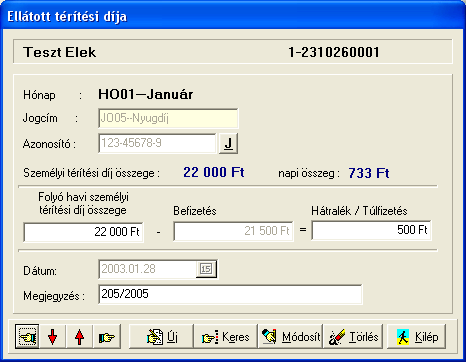Open search with Keres button
Image resolution: width=466 pixels, height=362 pixels.
click(x=226, y=337)
